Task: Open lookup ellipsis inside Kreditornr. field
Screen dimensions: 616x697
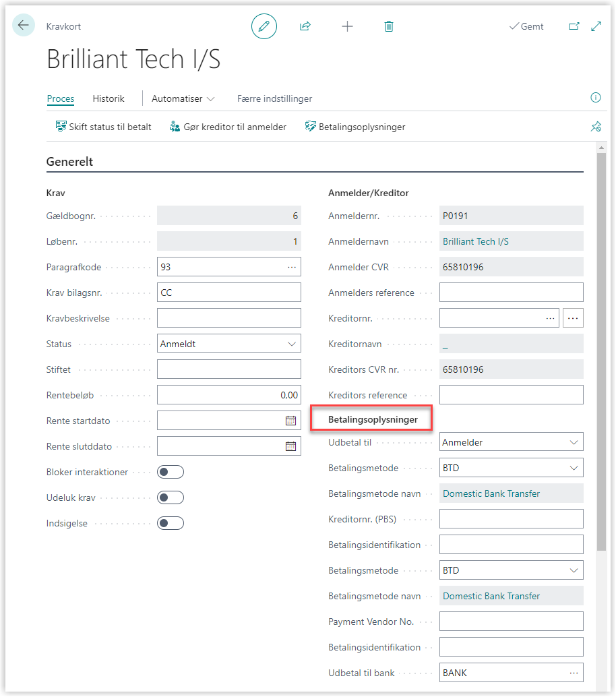Action: click(550, 318)
